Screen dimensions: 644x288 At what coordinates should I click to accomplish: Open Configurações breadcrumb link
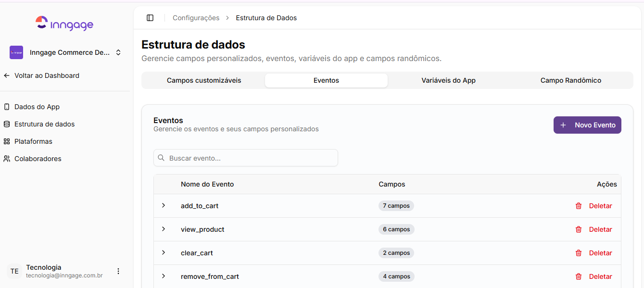pyautogui.click(x=196, y=18)
